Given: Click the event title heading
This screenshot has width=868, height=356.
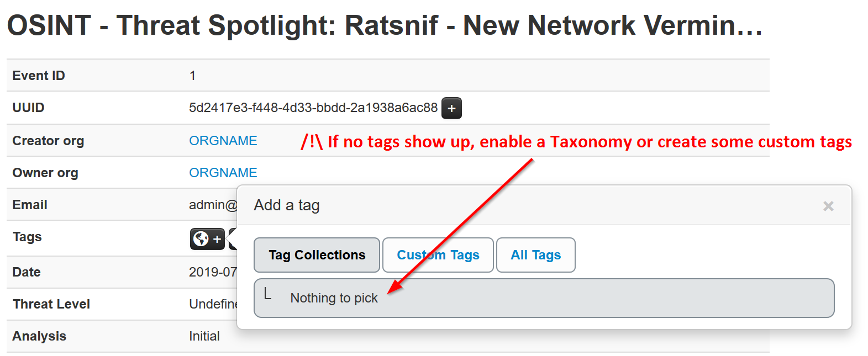Looking at the screenshot, I should pos(384,25).
